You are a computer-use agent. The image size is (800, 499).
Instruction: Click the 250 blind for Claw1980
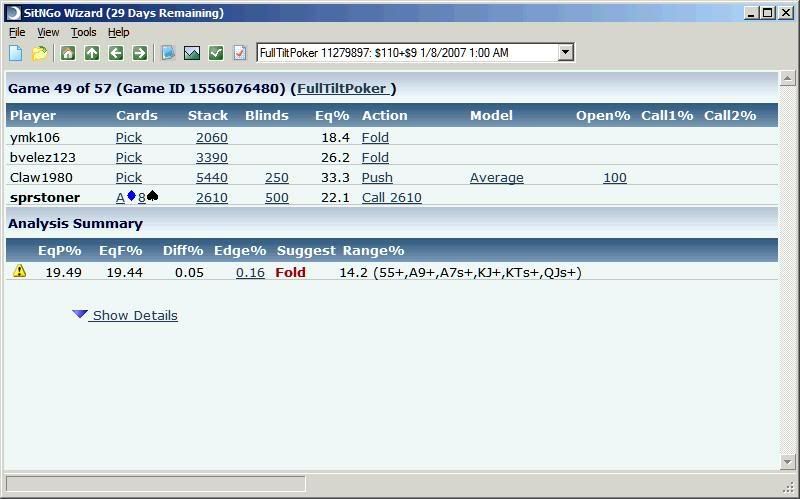pyautogui.click(x=277, y=178)
